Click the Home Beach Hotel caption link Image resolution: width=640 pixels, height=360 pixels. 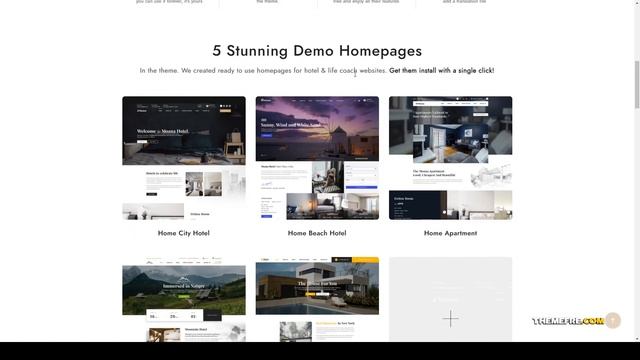coord(317,233)
